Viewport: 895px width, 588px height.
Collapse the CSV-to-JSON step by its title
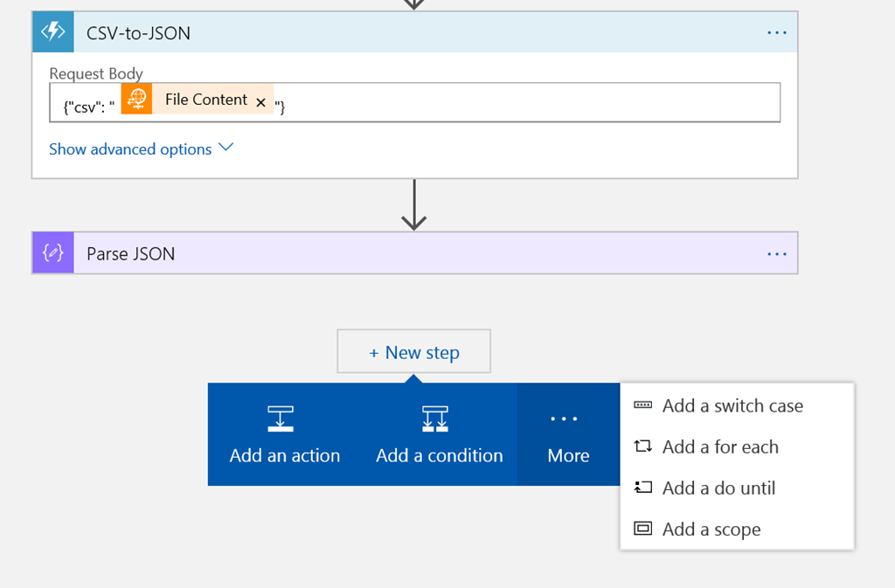pyautogui.click(x=138, y=33)
